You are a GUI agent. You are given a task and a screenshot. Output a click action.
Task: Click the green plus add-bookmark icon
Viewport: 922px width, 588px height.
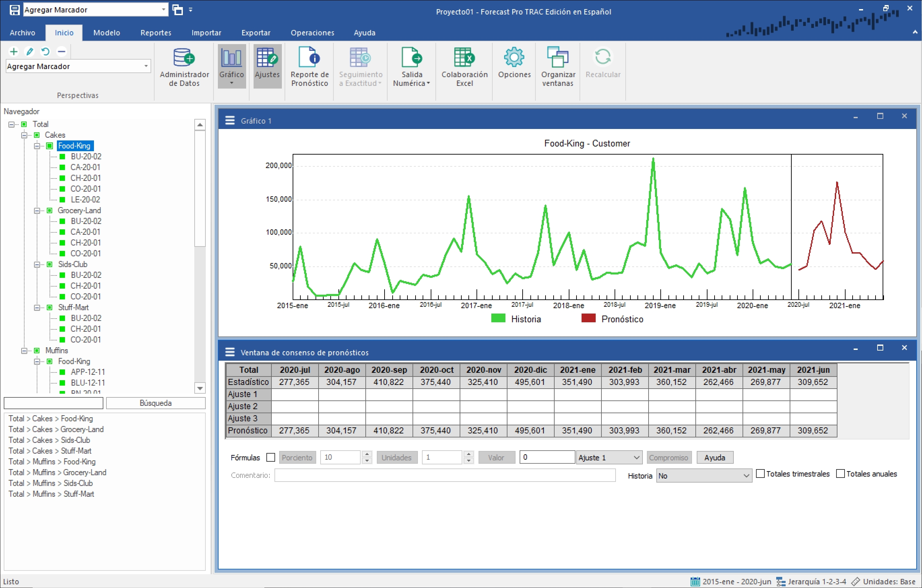14,51
